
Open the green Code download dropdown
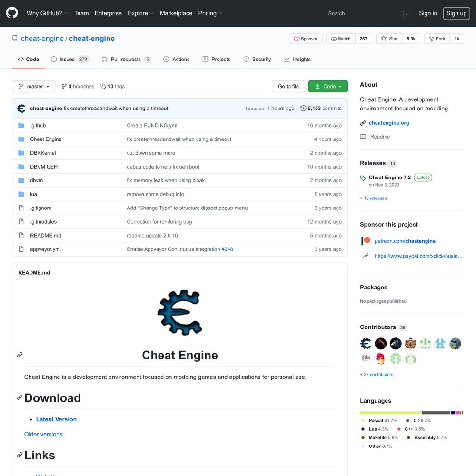point(328,86)
